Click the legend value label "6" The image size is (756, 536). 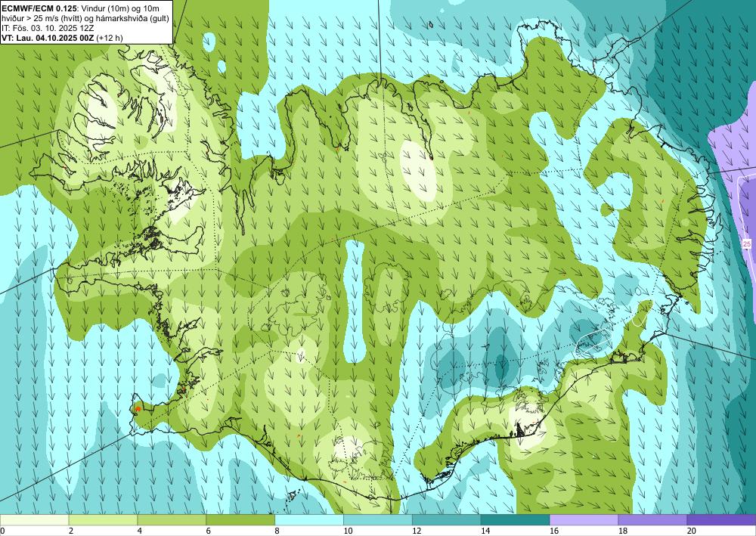(x=209, y=531)
